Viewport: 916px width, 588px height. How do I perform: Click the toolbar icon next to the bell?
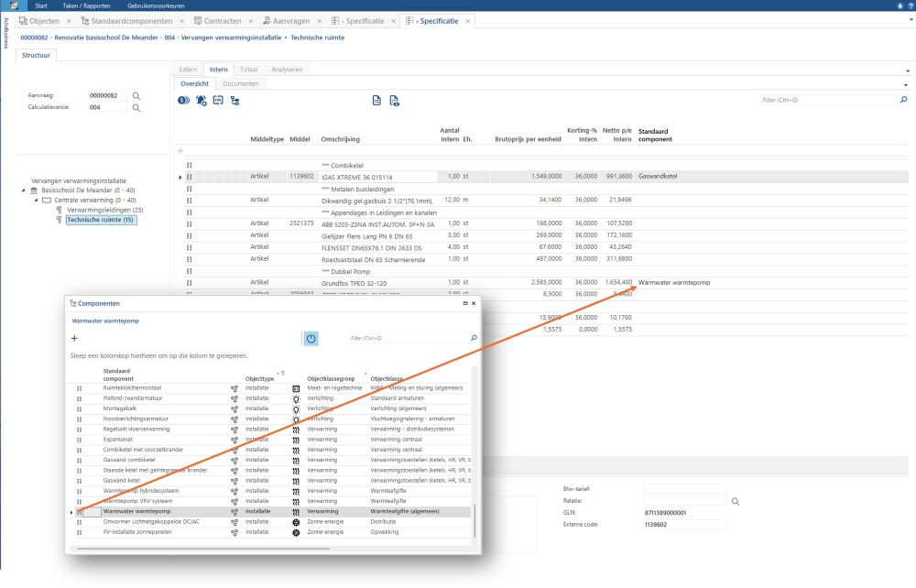click(218, 101)
